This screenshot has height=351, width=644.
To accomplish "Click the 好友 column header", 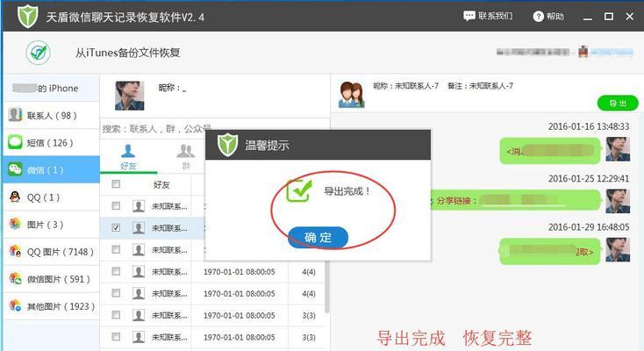I will pyautogui.click(x=161, y=184).
